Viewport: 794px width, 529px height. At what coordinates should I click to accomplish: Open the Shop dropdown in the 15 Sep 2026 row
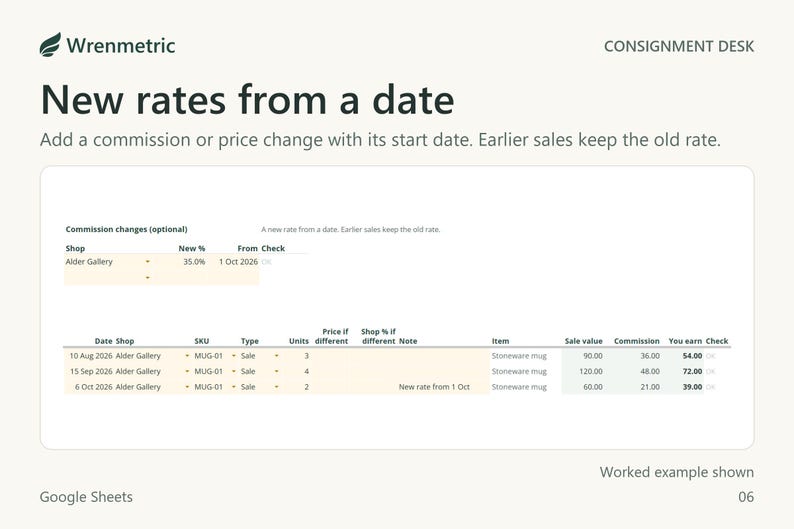point(187,372)
